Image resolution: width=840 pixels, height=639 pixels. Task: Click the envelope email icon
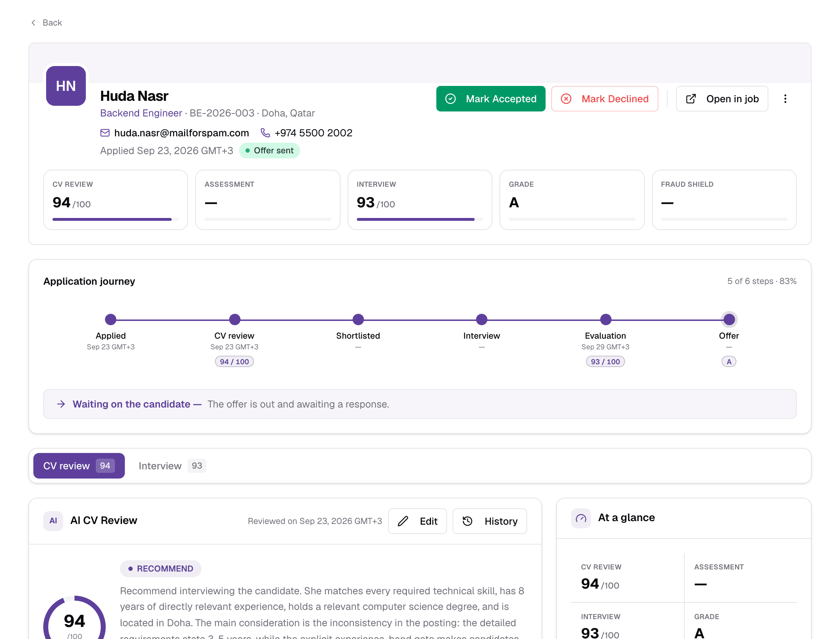click(x=105, y=133)
